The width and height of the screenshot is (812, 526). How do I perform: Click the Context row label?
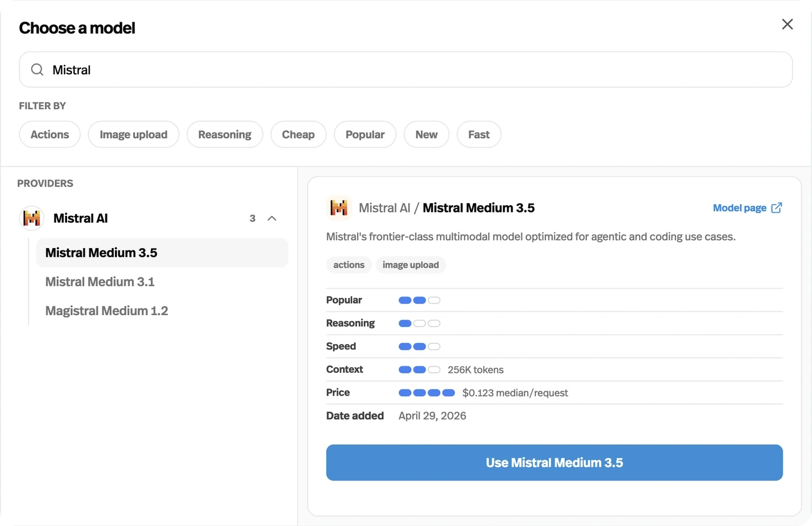pos(344,369)
